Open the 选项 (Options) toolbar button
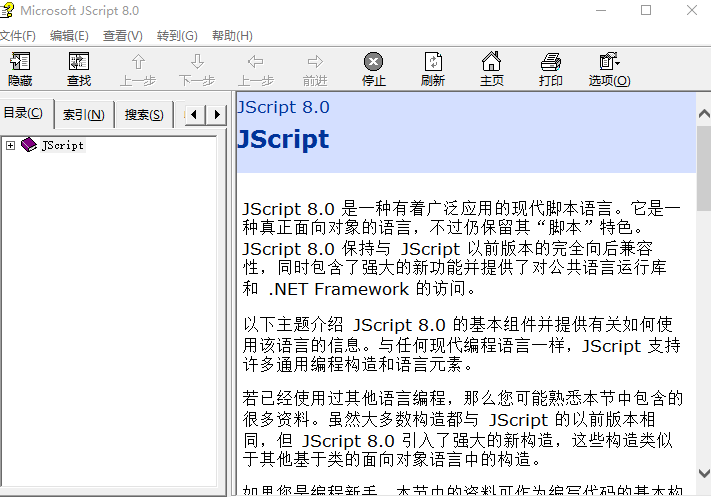The height and width of the screenshot is (497, 711). (x=609, y=62)
